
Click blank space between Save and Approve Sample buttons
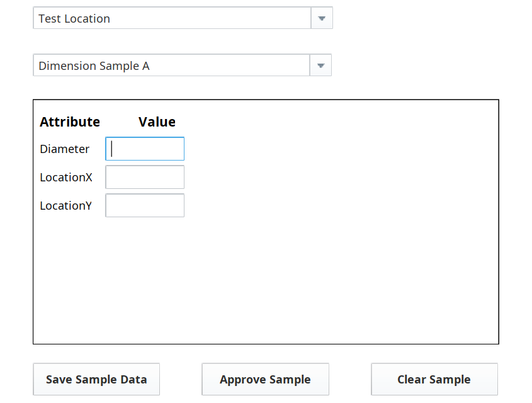(181, 380)
